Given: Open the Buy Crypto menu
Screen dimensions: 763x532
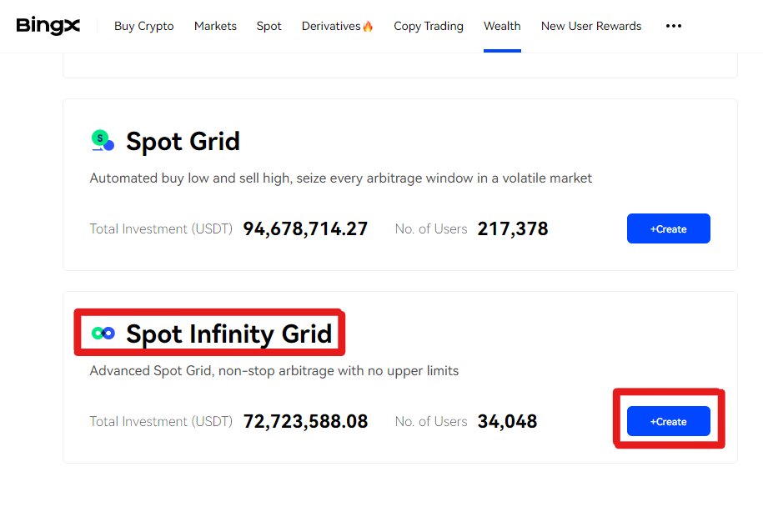Looking at the screenshot, I should [x=144, y=26].
